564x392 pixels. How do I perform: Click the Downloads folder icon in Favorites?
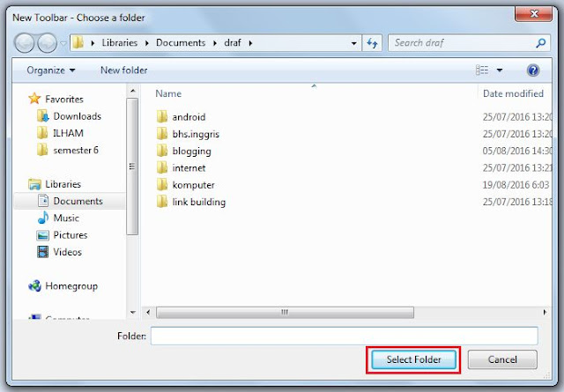tap(43, 115)
